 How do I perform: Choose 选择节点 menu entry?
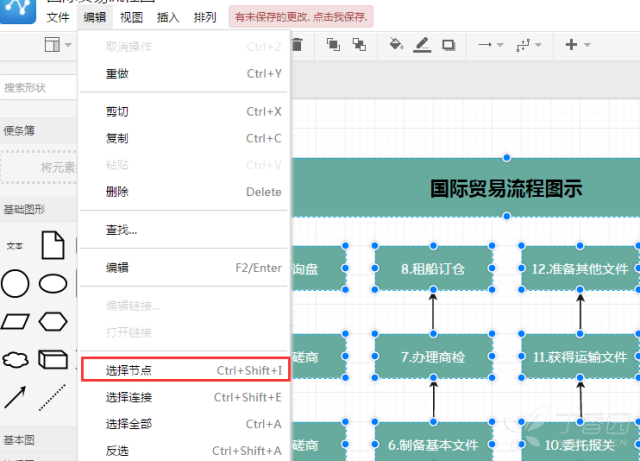pyautogui.click(x=186, y=370)
